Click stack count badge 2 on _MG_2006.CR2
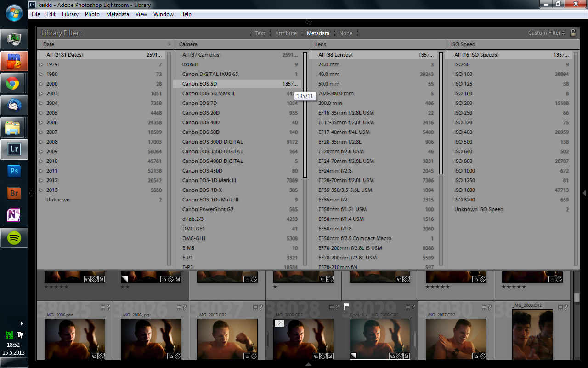This screenshot has width=588, height=368. (x=279, y=323)
